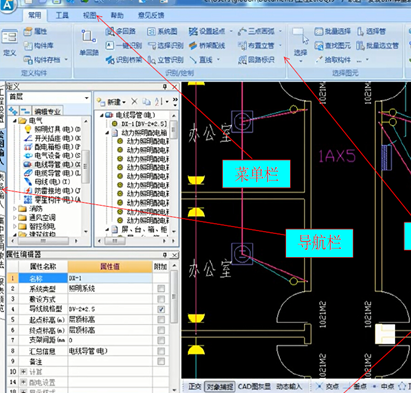Image resolution: width=411 pixels, height=393 pixels.
Task: Click the 批量选择 batch select tool
Action: tap(333, 31)
